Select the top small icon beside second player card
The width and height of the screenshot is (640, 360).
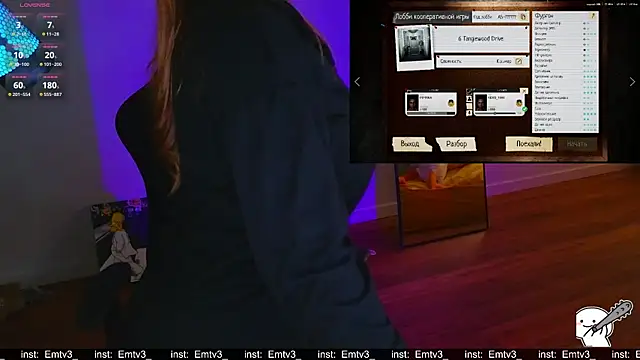[x=469, y=92]
